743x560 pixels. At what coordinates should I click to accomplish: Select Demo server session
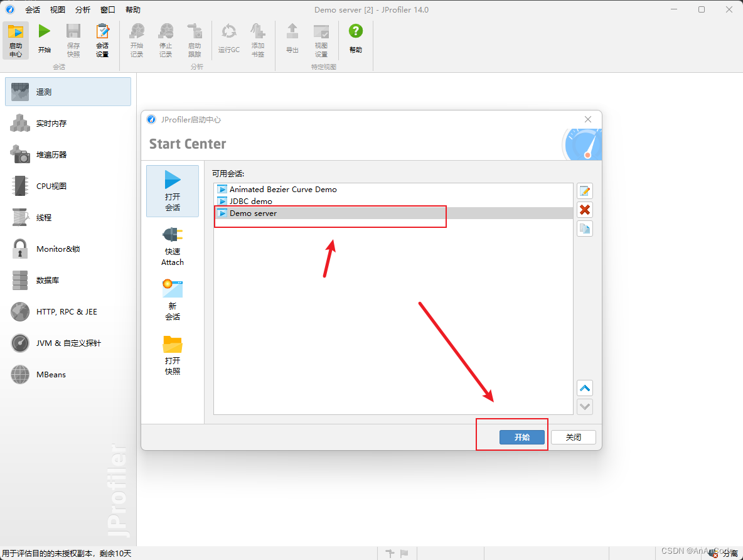pyautogui.click(x=393, y=213)
